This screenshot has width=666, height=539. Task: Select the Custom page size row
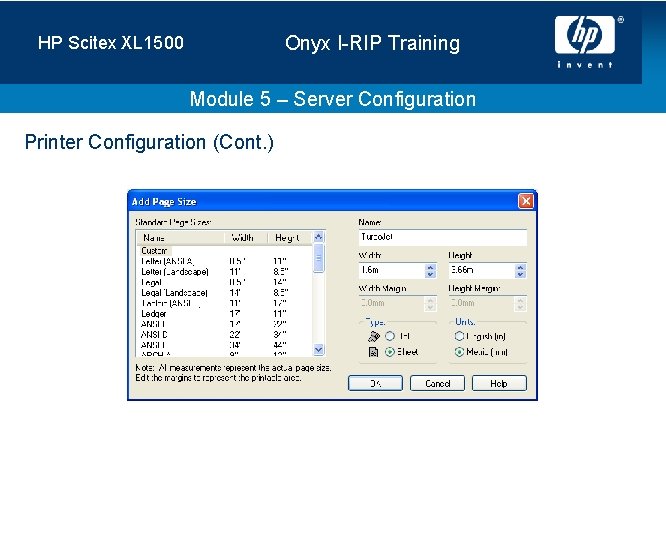coord(225,251)
